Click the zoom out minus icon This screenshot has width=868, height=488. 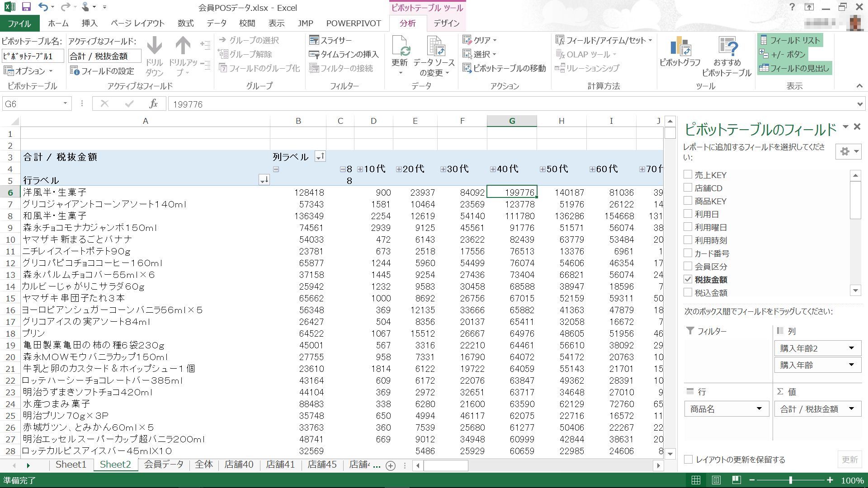pos(752,480)
